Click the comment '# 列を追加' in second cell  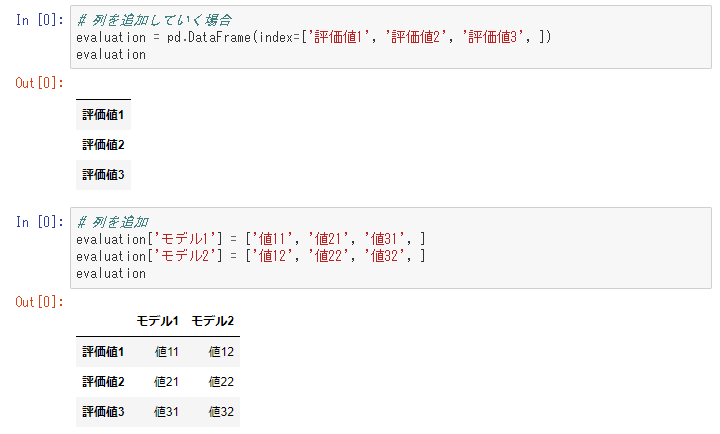[x=112, y=222]
